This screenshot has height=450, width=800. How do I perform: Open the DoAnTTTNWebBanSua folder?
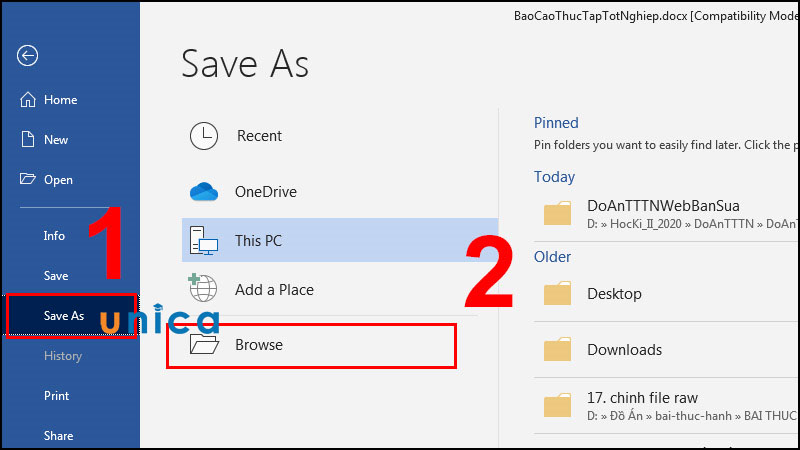pyautogui.click(x=665, y=214)
